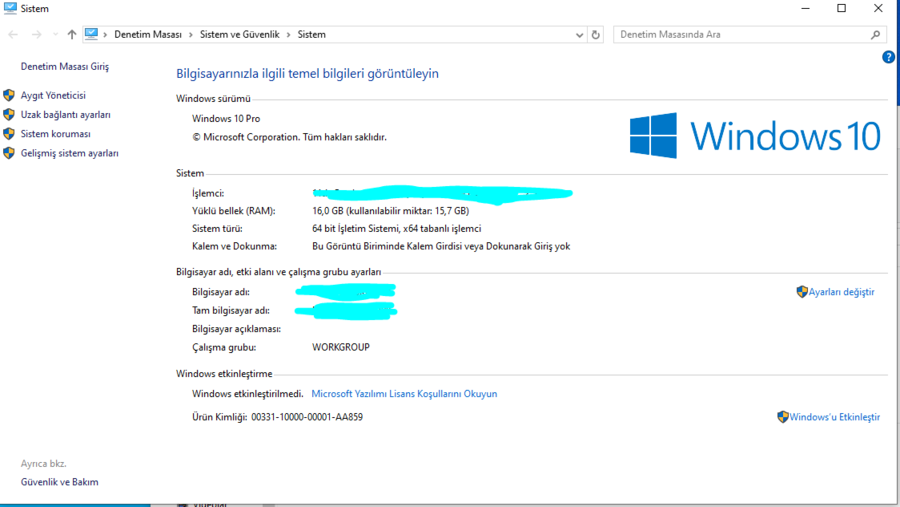Click the WORKGROUP value

[341, 347]
